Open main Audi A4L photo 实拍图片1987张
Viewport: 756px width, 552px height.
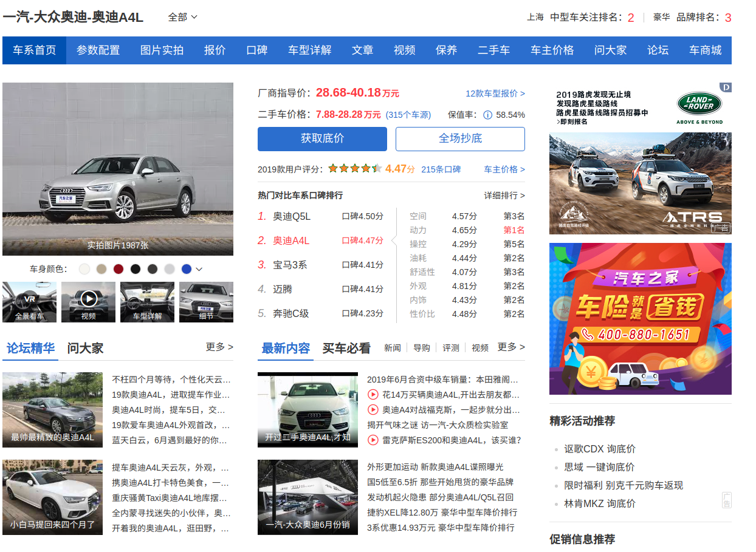[x=118, y=169]
